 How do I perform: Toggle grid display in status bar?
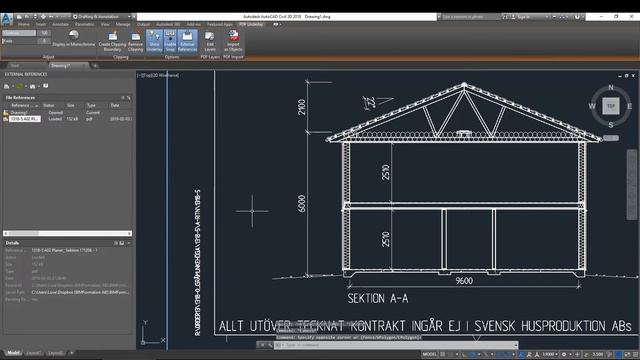click(x=442, y=354)
